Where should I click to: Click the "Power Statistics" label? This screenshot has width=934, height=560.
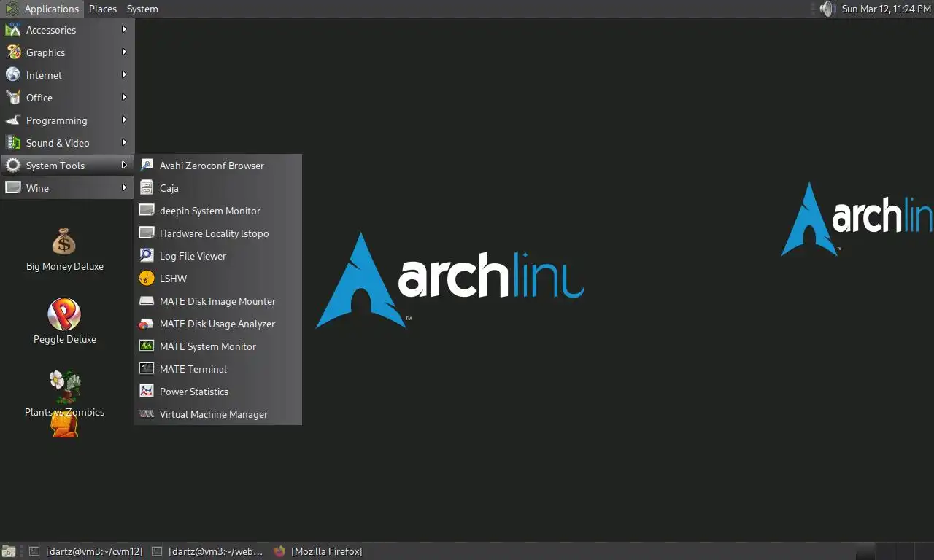(x=194, y=392)
